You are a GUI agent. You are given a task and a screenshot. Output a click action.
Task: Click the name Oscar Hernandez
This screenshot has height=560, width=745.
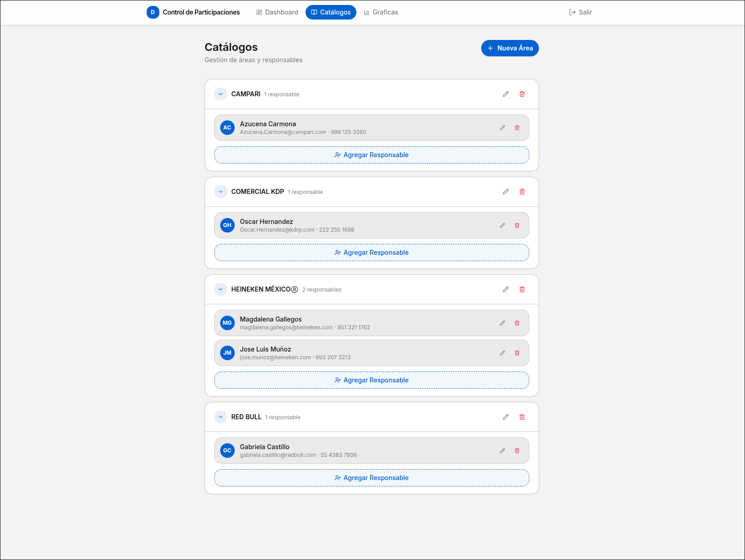[x=266, y=222]
